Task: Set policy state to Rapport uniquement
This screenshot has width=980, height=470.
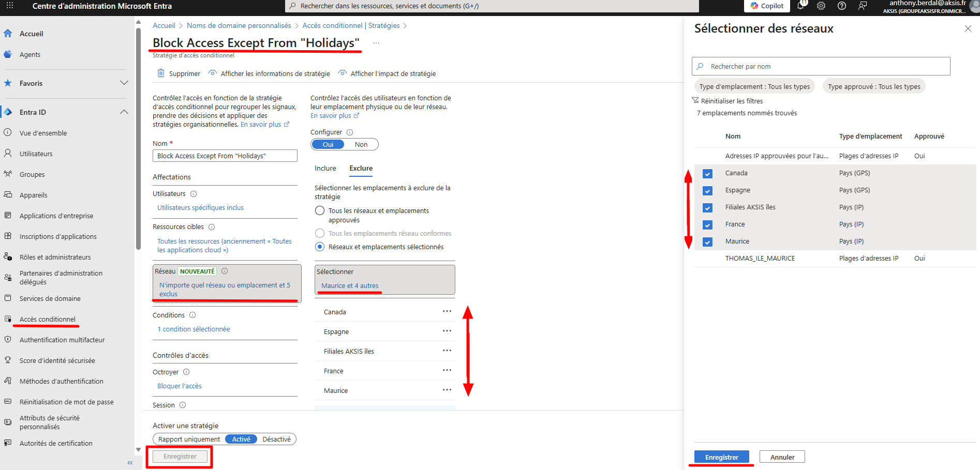Action: coord(189,439)
